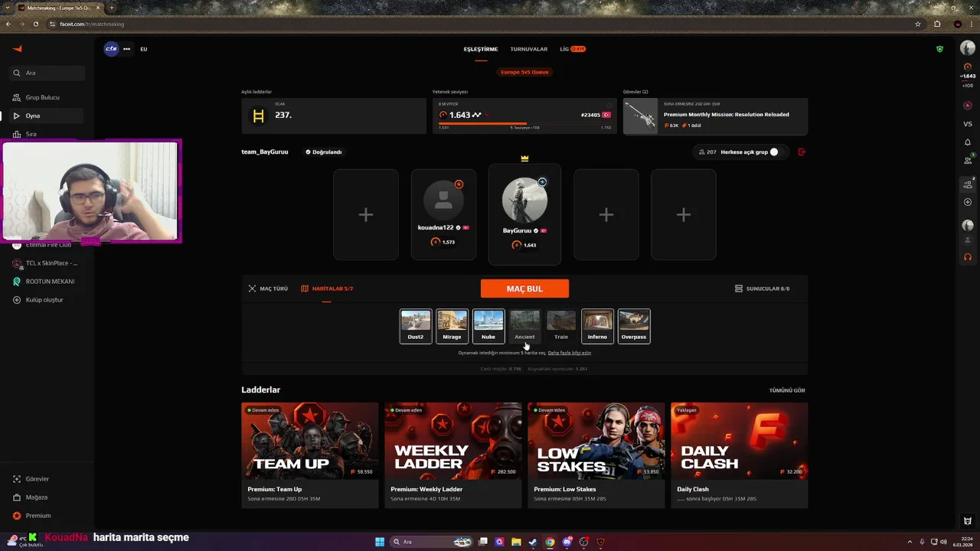
Task: Click the remove badge on kouadna122 card
Action: tap(459, 184)
